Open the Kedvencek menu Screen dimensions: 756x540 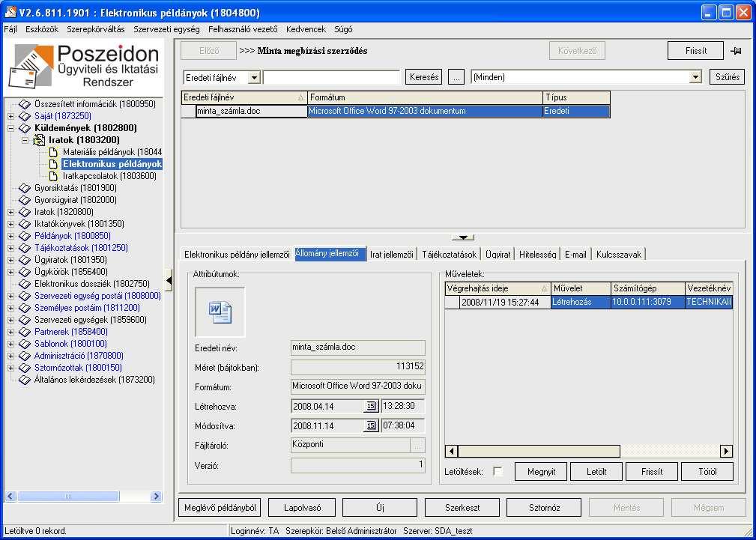pos(306,29)
